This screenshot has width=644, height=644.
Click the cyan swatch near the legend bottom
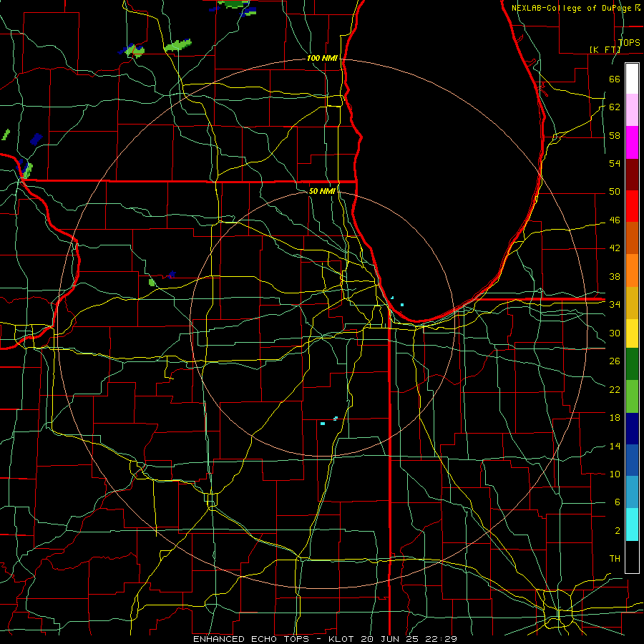pyautogui.click(x=632, y=525)
